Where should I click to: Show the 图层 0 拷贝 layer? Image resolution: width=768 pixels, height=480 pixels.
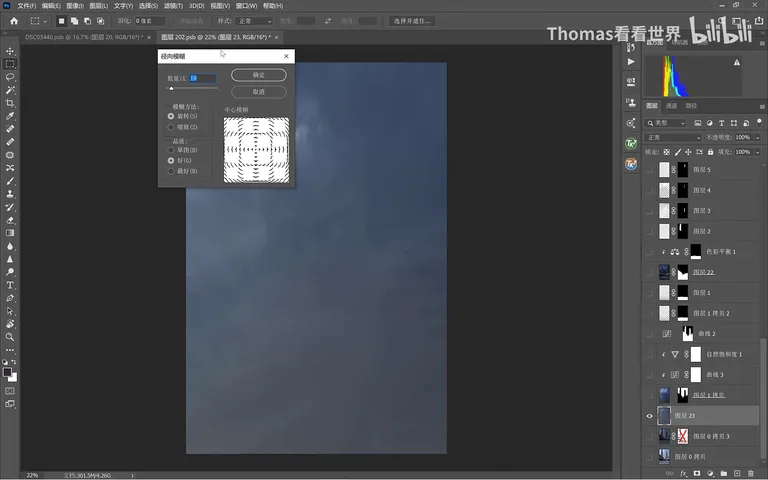tap(649, 456)
